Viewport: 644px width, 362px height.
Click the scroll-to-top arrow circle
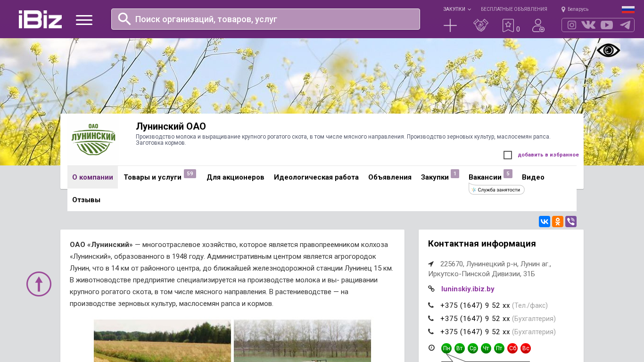point(39,284)
